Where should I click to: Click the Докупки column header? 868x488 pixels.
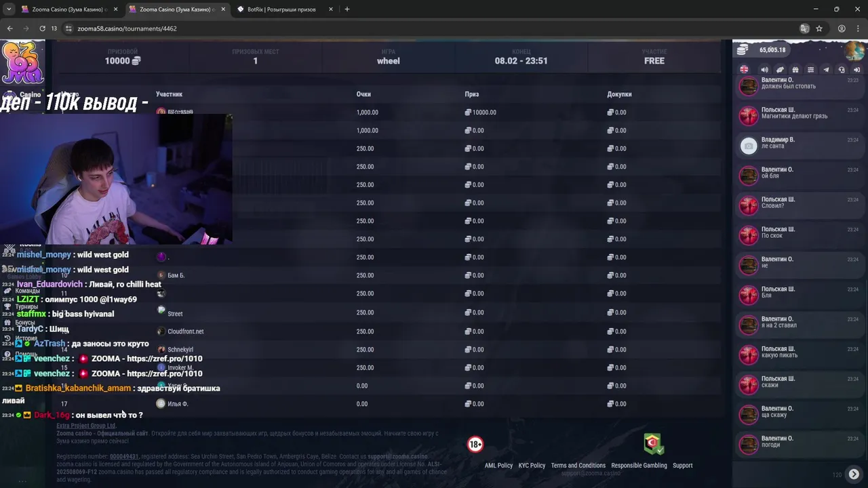pos(619,94)
